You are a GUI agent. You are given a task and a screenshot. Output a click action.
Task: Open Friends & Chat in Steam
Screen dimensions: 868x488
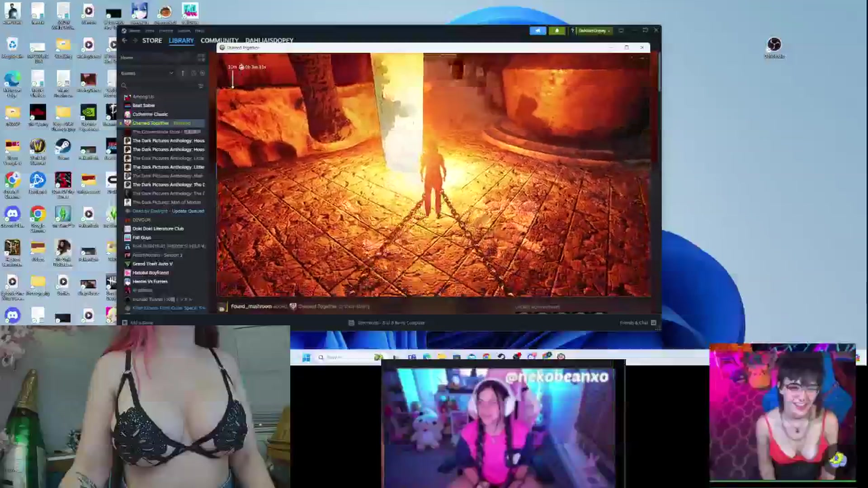(x=638, y=323)
